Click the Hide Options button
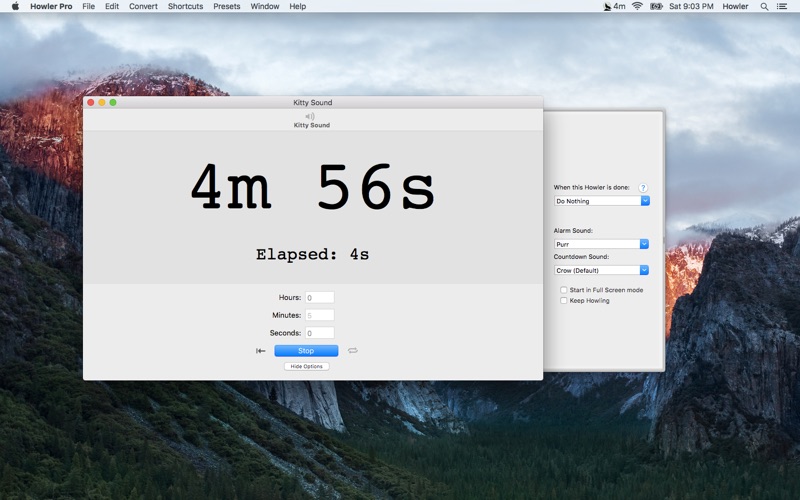The width and height of the screenshot is (800, 500). tap(307, 366)
